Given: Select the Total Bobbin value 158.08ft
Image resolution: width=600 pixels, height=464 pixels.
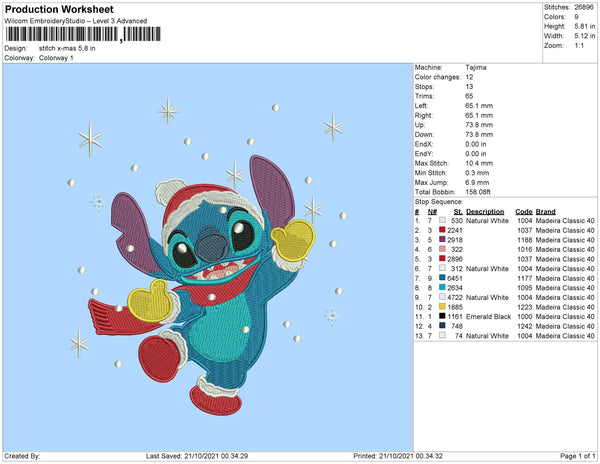Looking at the screenshot, I should (x=478, y=192).
